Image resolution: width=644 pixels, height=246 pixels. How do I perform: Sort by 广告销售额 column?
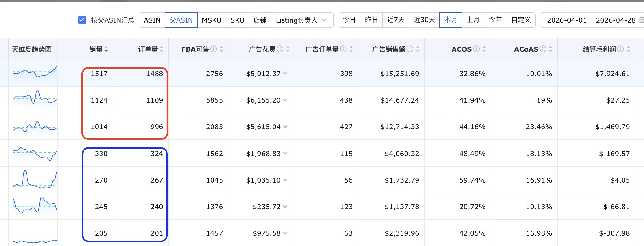click(x=418, y=49)
